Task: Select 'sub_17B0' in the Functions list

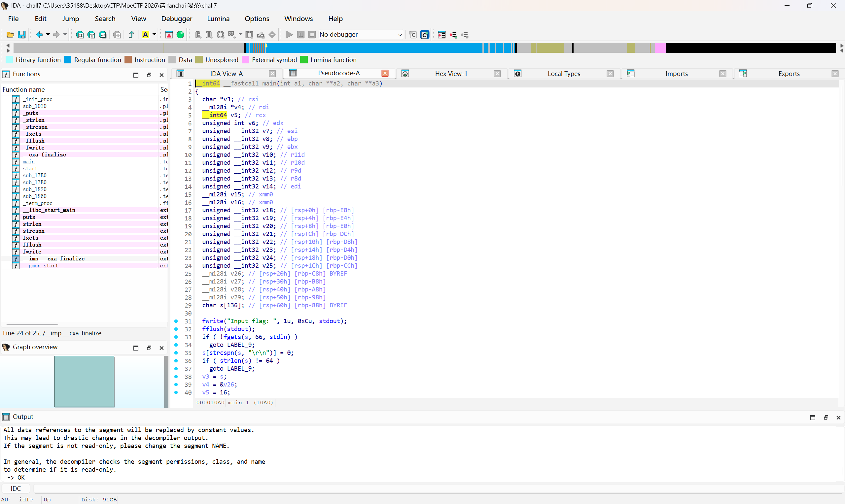Action: coord(34,176)
